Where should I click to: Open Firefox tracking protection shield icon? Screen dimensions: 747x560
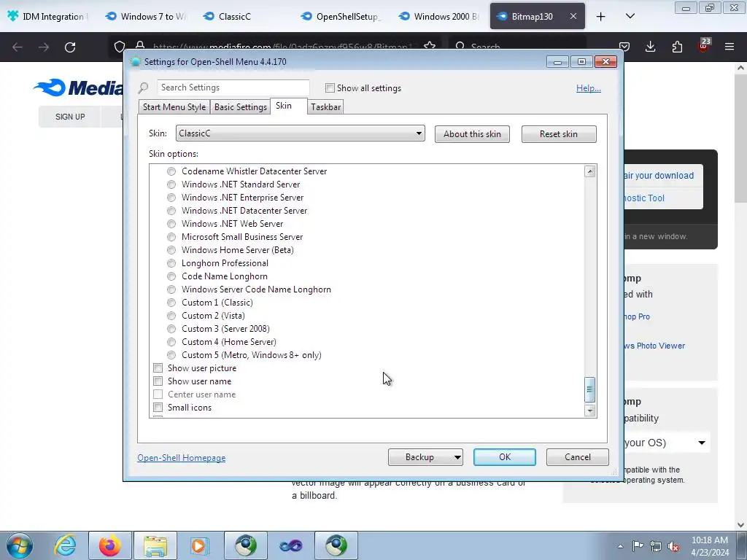(x=120, y=47)
